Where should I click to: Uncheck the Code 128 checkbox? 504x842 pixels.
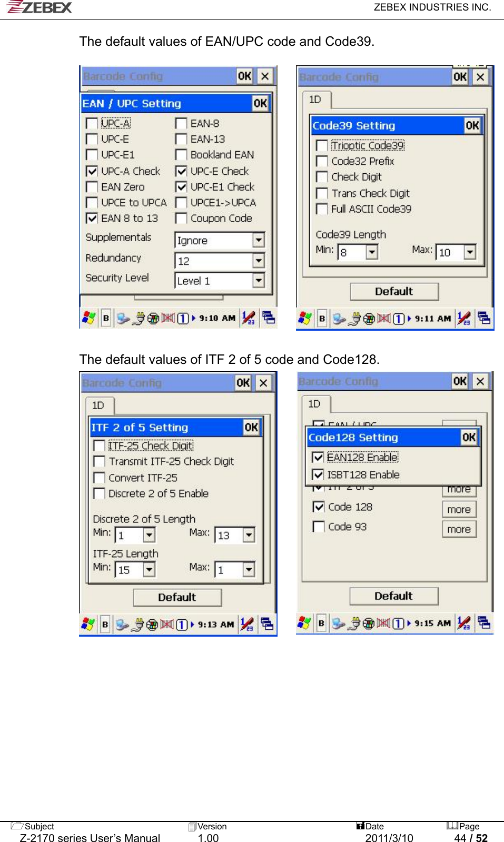pos(319,507)
